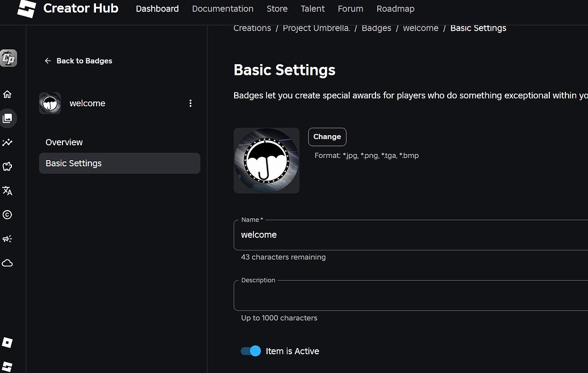
Task: Open the Cp experience thumbnail in sidebar
Action: pyautogui.click(x=7, y=58)
